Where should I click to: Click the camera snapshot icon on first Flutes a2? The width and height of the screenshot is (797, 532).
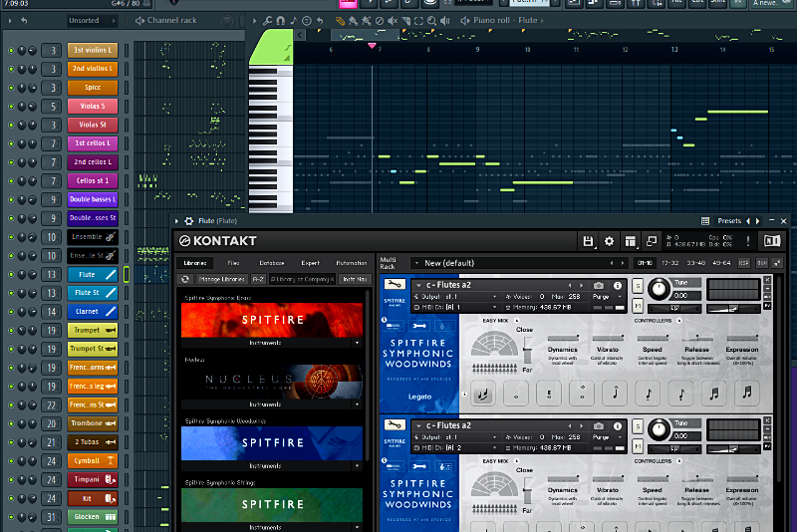click(x=599, y=285)
